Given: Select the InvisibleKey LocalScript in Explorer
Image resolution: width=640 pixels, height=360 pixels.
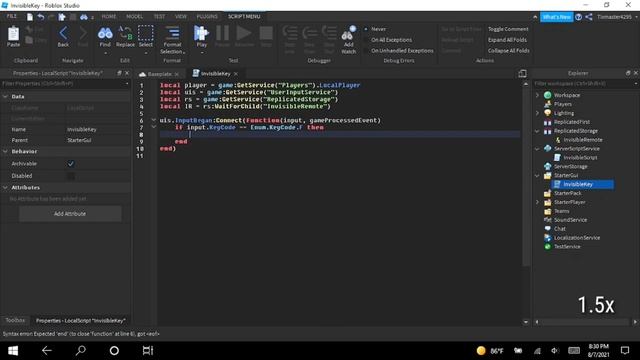Looking at the screenshot, I should pyautogui.click(x=582, y=184).
